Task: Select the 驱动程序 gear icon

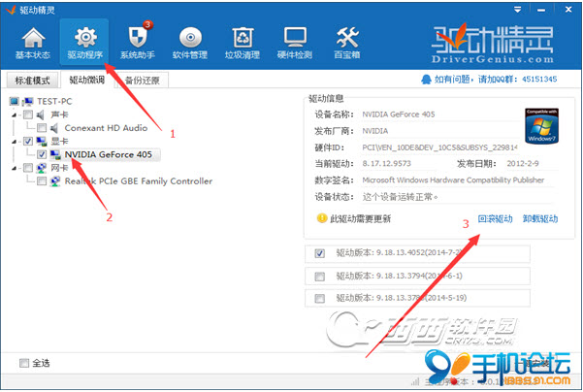Action: point(85,37)
